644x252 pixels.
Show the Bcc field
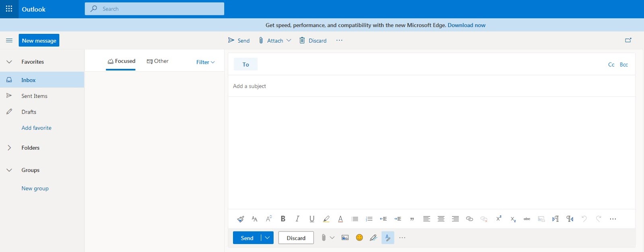tap(623, 64)
